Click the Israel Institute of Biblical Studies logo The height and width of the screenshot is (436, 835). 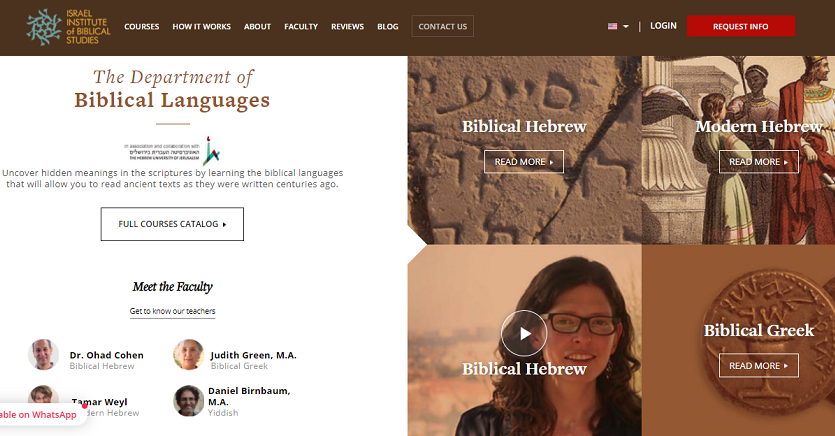[68, 27]
